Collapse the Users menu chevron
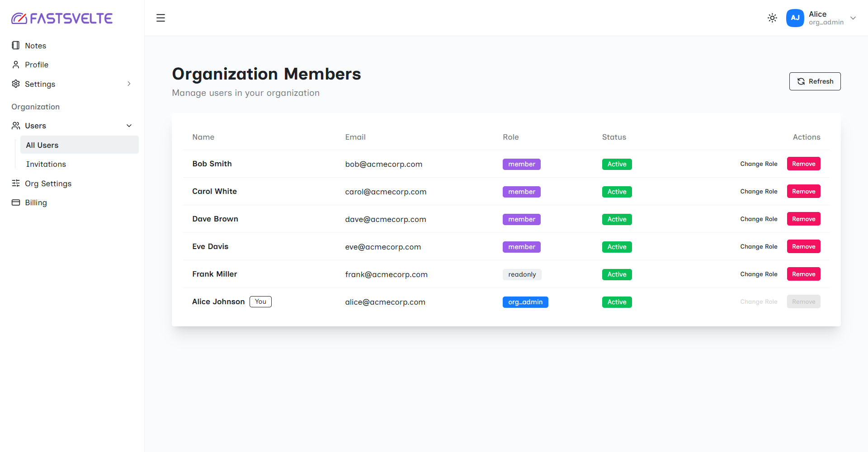The width and height of the screenshot is (868, 452). 129,126
